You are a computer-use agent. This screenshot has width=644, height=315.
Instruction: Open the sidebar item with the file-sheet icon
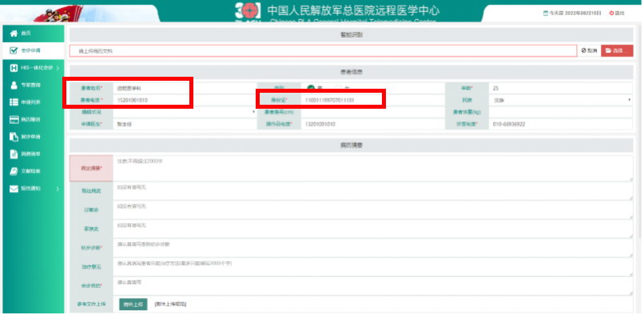[x=14, y=154]
